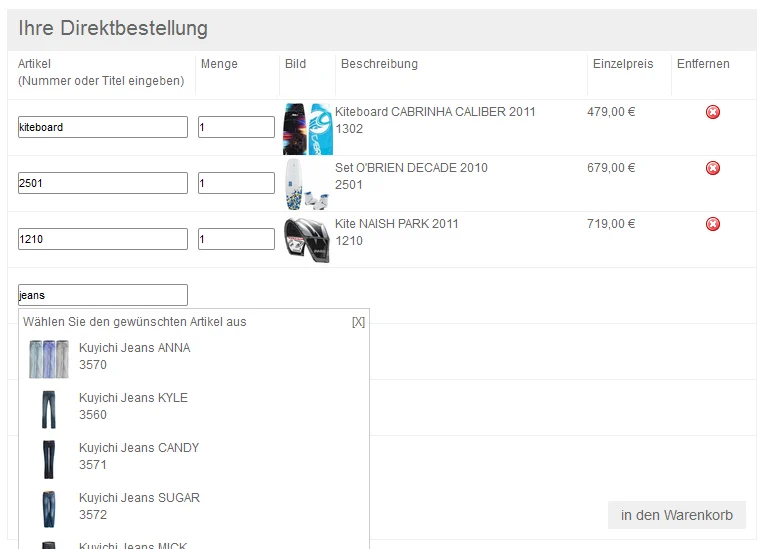
Task: Remove the Kiteboard CABRINHA CALIBER item
Action: click(713, 112)
